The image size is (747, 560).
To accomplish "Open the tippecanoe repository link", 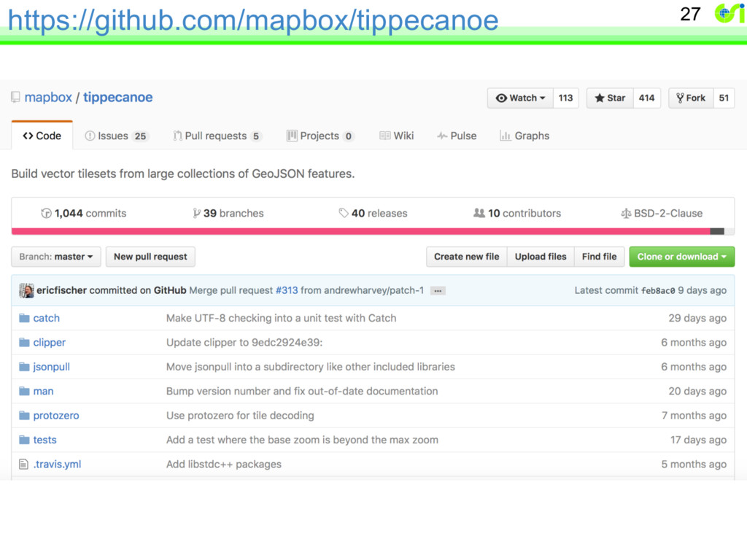I will (118, 97).
